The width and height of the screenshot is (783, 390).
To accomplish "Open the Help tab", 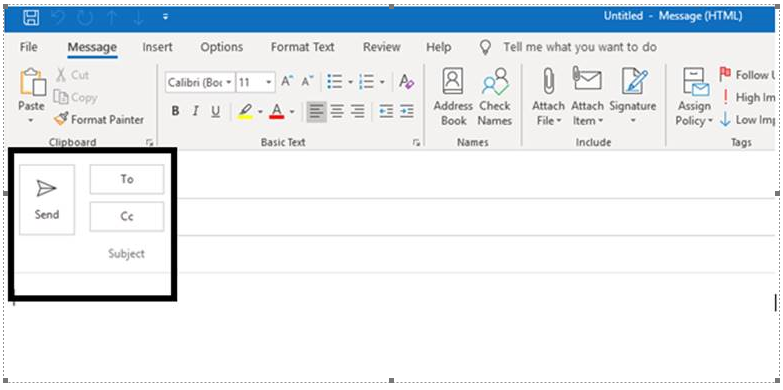I will click(438, 47).
